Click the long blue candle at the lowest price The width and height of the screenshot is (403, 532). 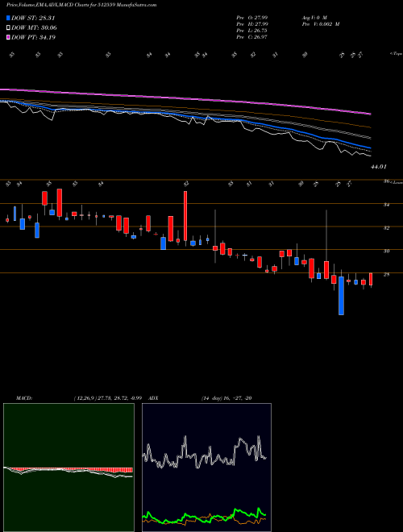coord(341,296)
